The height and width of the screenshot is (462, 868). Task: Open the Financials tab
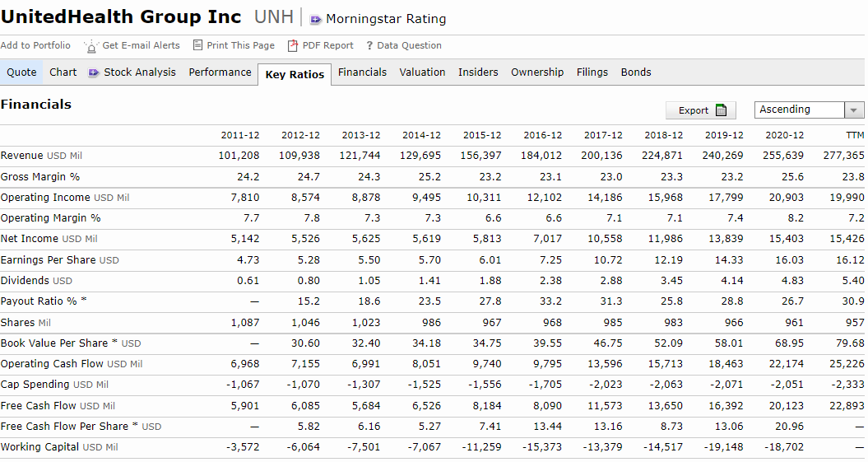tap(362, 72)
